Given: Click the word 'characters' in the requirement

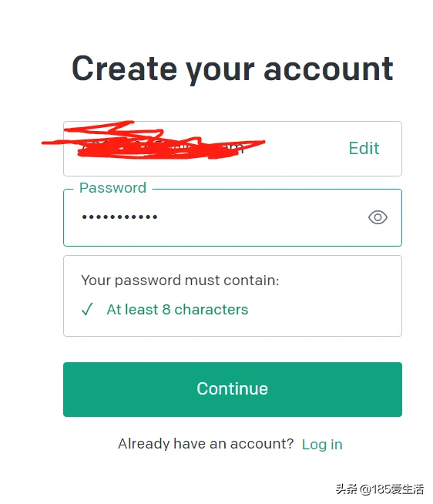Looking at the screenshot, I should (x=211, y=310).
